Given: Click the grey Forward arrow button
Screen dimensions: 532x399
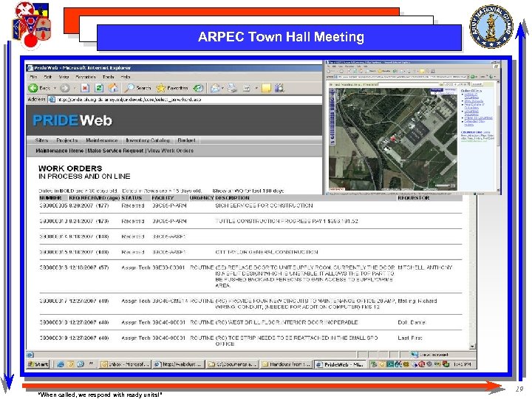Looking at the screenshot, I should click(x=64, y=88).
